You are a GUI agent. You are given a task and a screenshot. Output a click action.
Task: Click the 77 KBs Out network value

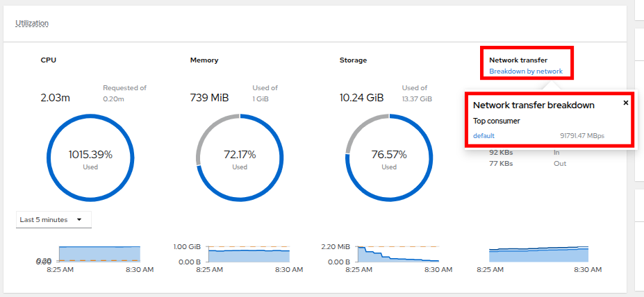coord(501,164)
